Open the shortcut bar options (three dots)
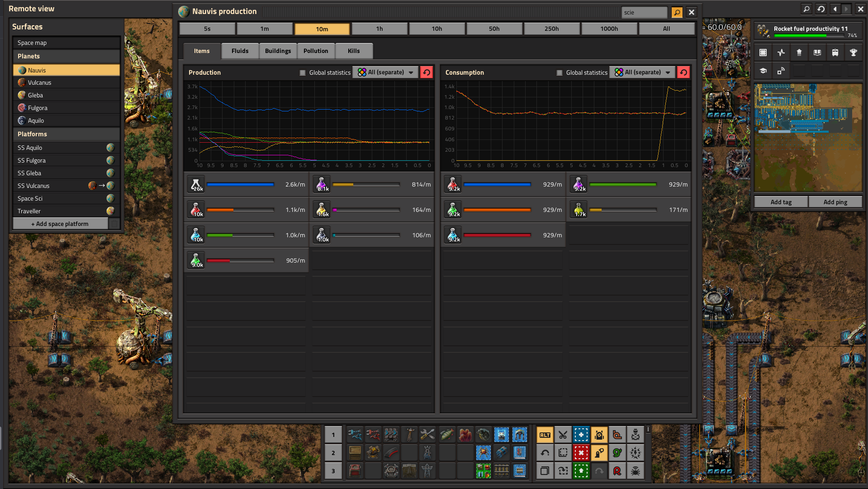Screen dimensions: 868x489 (648, 429)
